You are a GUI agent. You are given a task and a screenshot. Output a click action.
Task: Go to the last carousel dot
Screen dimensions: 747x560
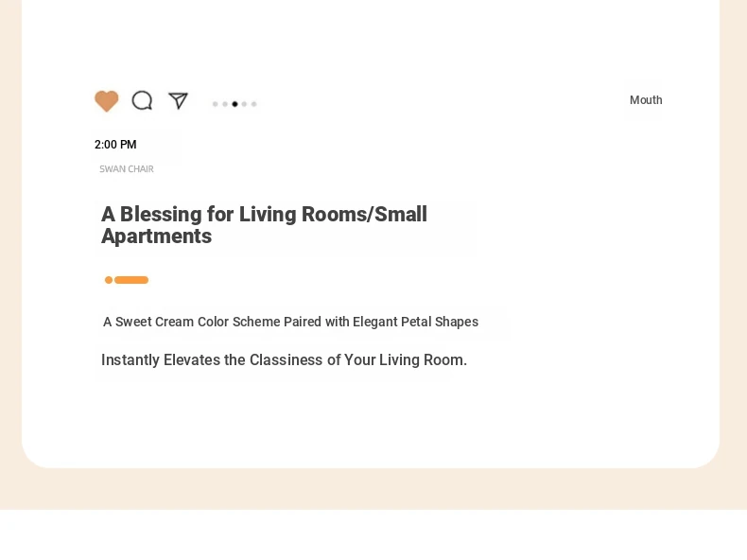click(x=253, y=104)
